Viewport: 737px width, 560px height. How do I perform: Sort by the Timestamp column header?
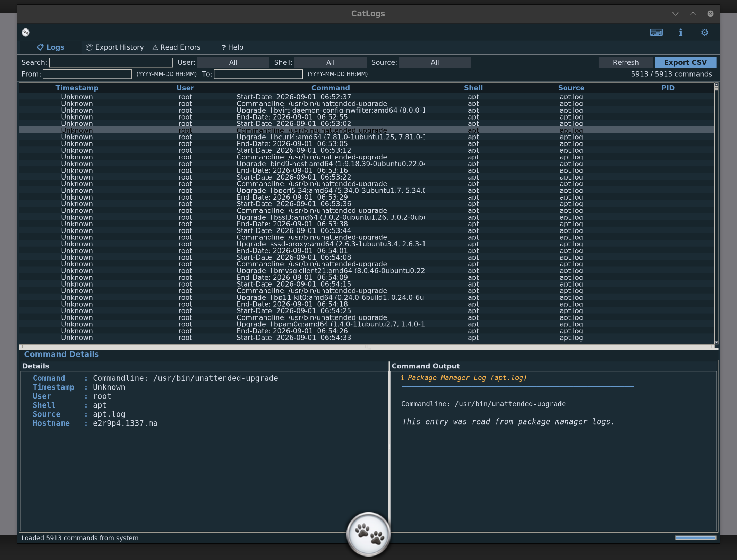pos(77,88)
